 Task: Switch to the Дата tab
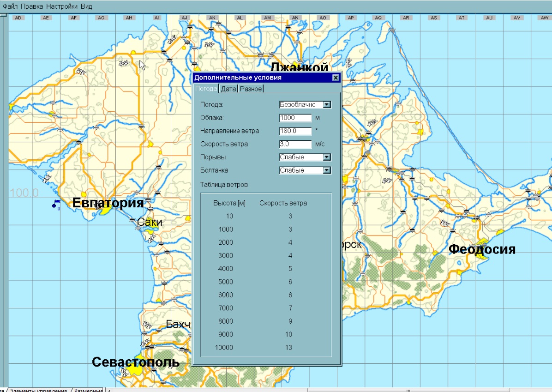click(x=228, y=89)
